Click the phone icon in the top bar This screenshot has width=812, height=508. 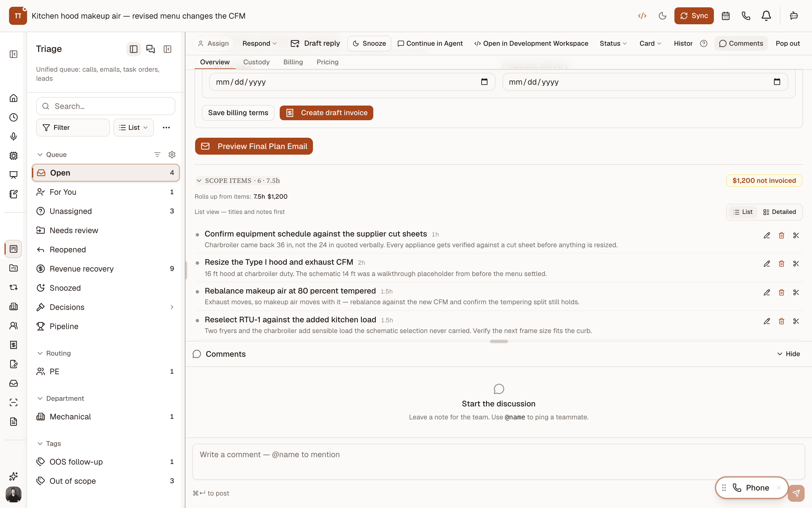click(x=746, y=16)
